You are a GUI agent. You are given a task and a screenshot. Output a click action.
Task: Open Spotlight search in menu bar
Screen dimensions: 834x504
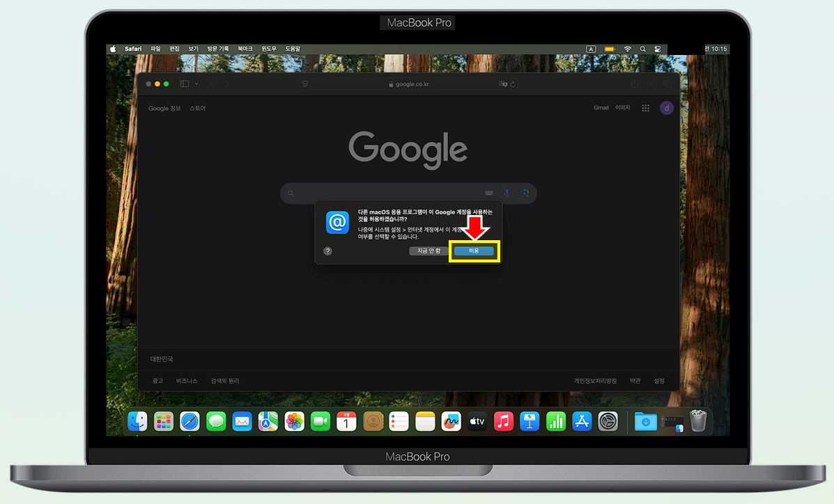point(642,49)
